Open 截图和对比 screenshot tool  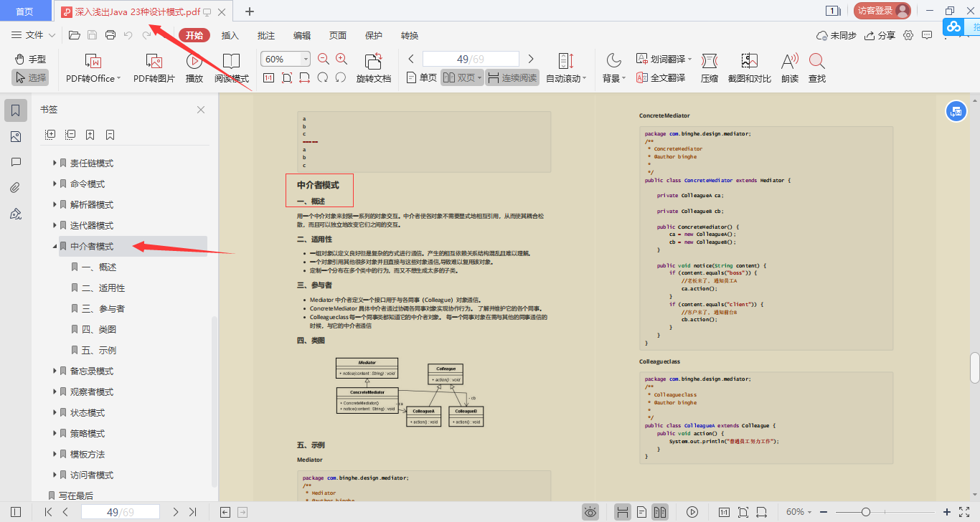pos(750,68)
